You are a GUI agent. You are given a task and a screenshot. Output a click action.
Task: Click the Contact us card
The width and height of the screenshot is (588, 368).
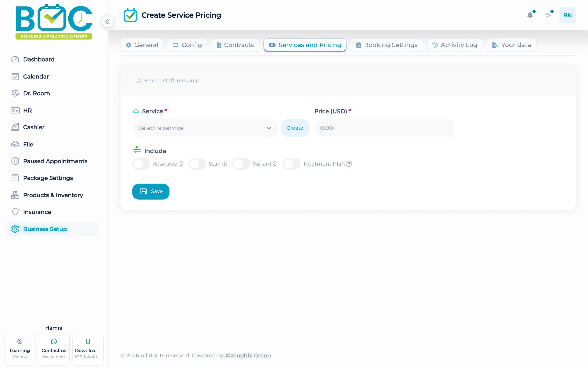tap(54, 349)
